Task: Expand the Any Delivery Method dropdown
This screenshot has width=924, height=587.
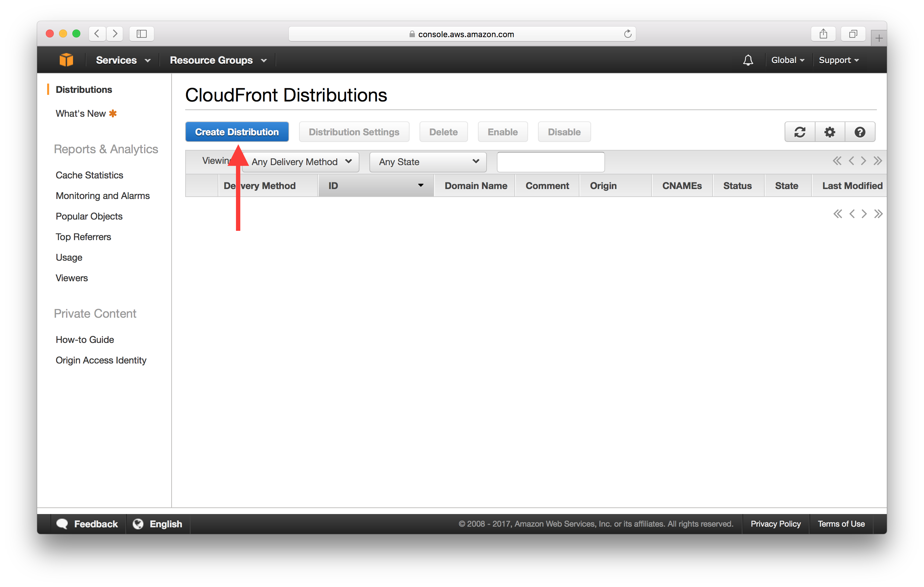Action: click(x=303, y=162)
